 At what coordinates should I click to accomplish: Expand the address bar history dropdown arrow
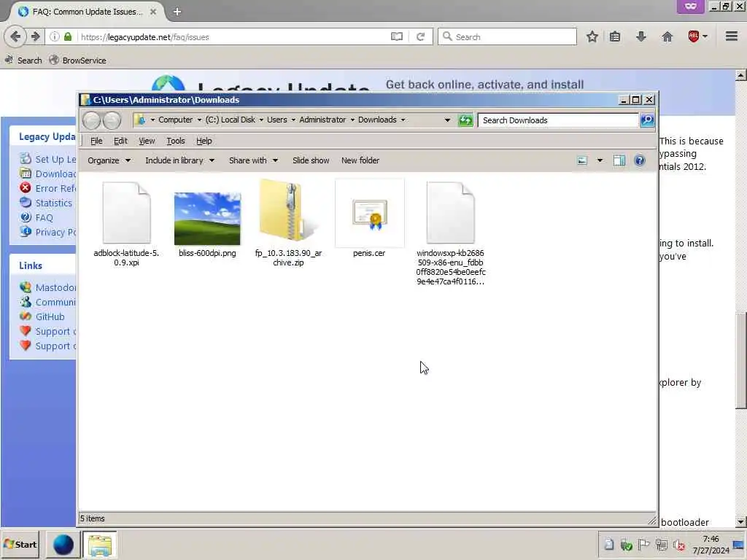point(447,120)
